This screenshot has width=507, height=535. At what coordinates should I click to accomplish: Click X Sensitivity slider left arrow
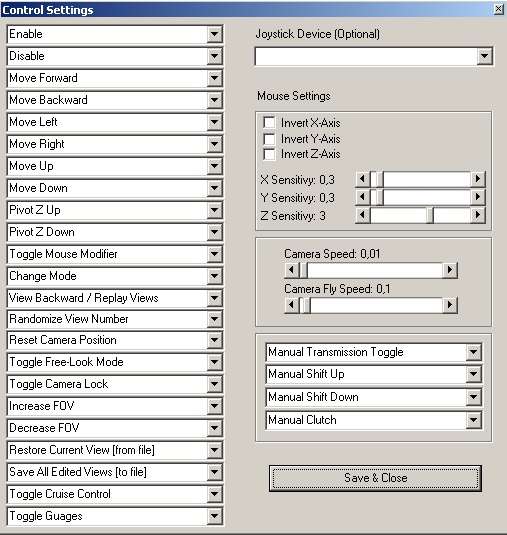tap(362, 179)
